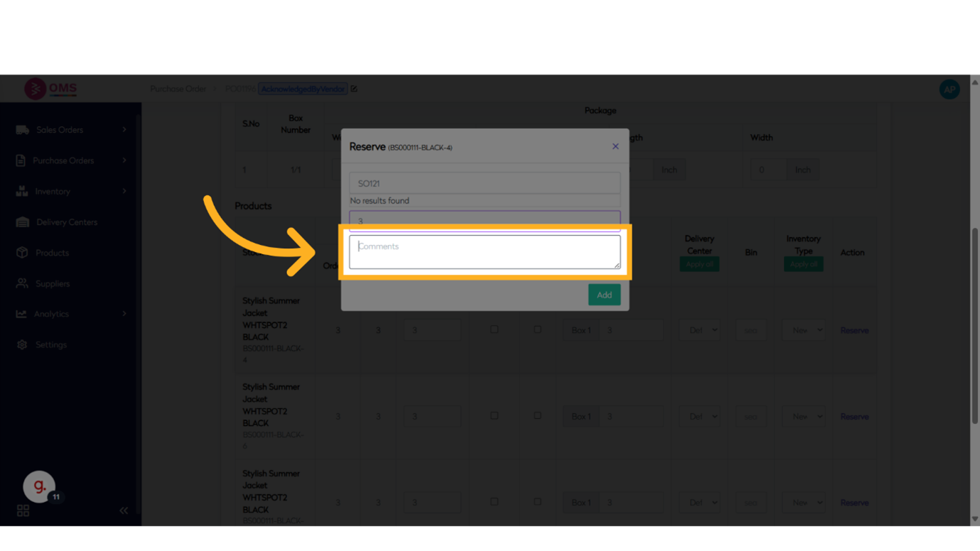Click the Suppliers people icon

22,283
